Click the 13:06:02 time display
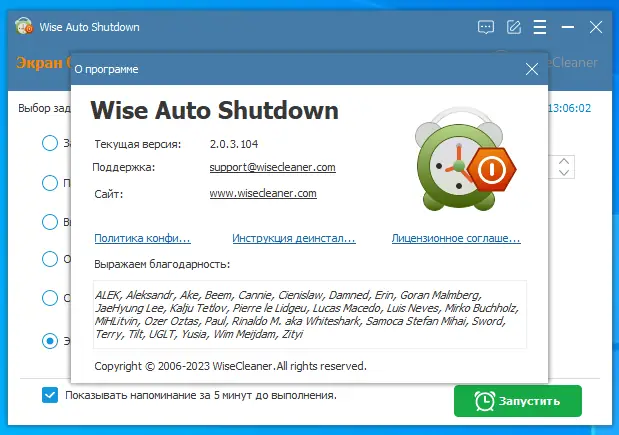Screen dimensions: 619x435 tap(569, 108)
